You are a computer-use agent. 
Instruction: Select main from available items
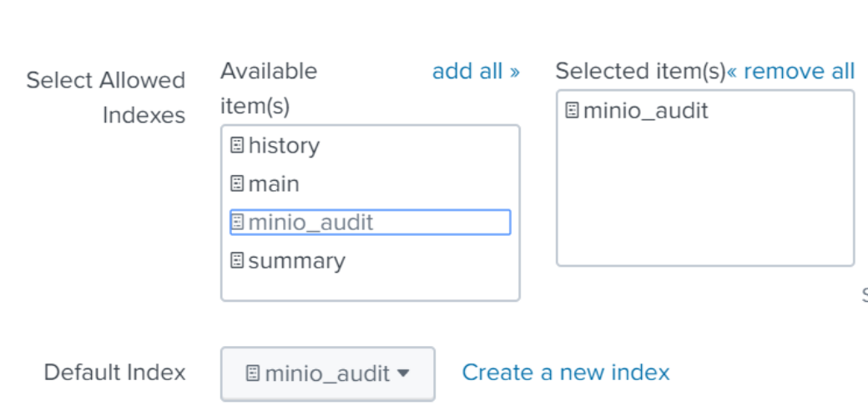click(274, 183)
